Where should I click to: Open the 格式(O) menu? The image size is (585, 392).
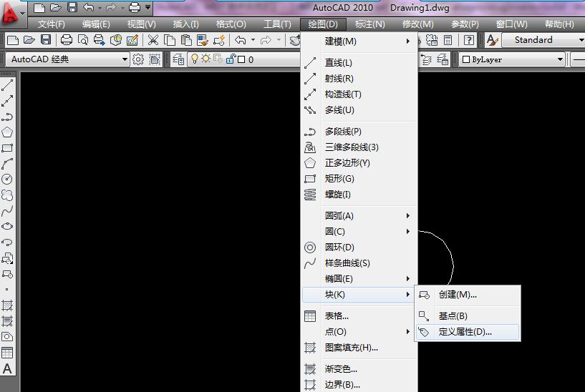point(231,24)
